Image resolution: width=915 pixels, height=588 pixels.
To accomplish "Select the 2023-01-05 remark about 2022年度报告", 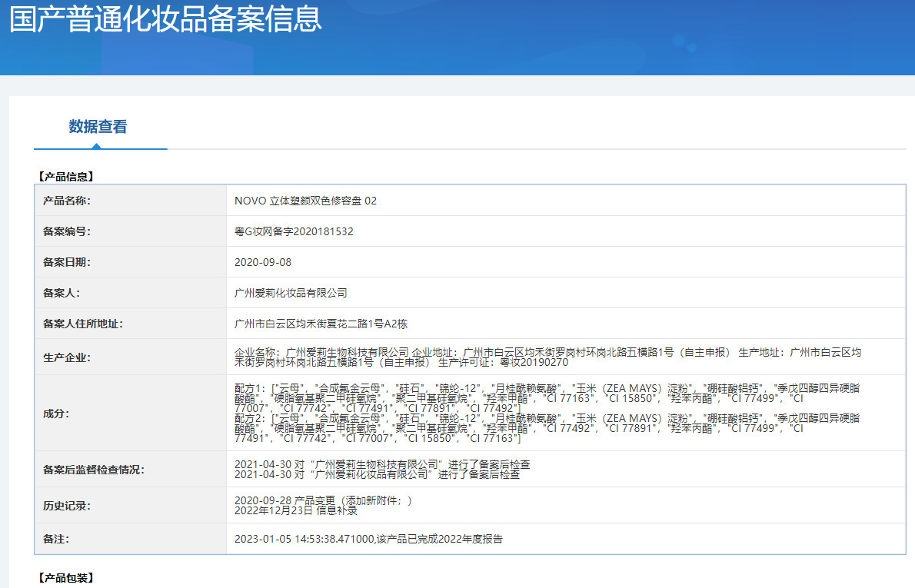I will click(368, 539).
